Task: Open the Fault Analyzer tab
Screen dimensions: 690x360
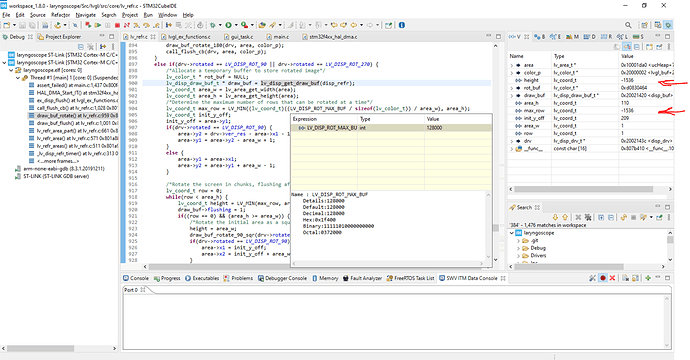Action: pos(362,278)
